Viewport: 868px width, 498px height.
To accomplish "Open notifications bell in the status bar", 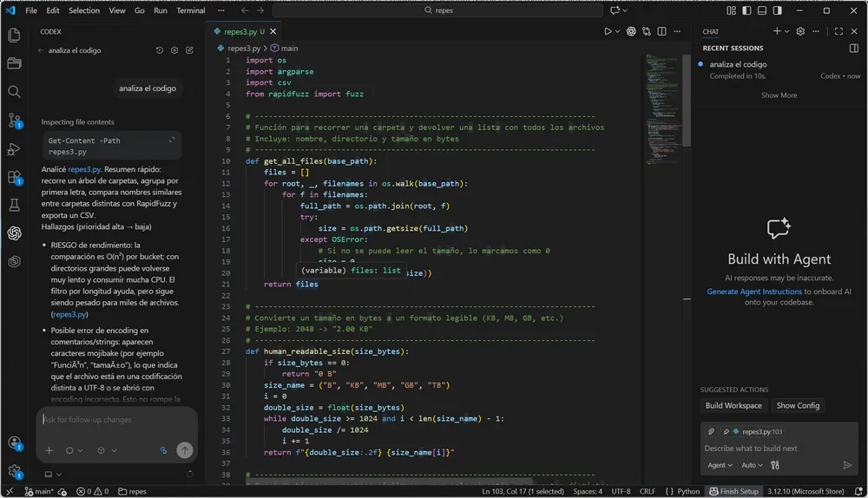I will tap(858, 491).
